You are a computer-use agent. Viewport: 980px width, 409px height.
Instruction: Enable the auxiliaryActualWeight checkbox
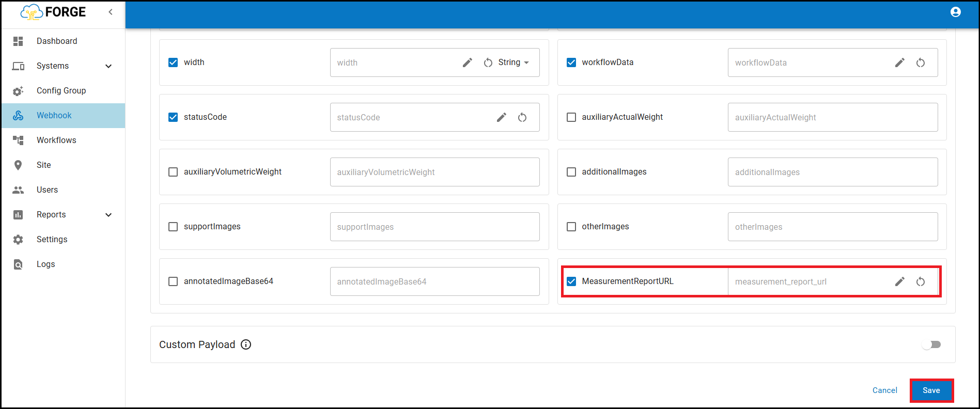pyautogui.click(x=571, y=117)
